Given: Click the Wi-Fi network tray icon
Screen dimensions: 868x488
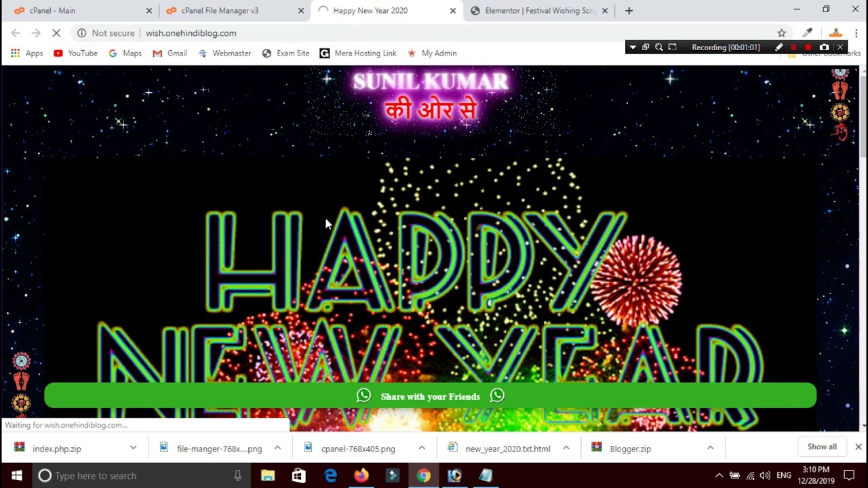Looking at the screenshot, I should tap(750, 476).
